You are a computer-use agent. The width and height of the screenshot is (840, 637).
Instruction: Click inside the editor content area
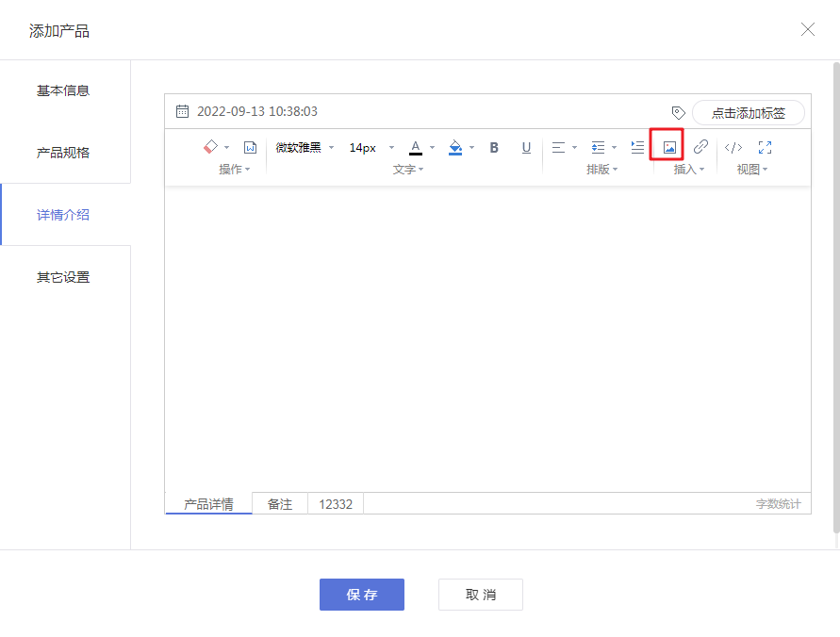pos(487,339)
